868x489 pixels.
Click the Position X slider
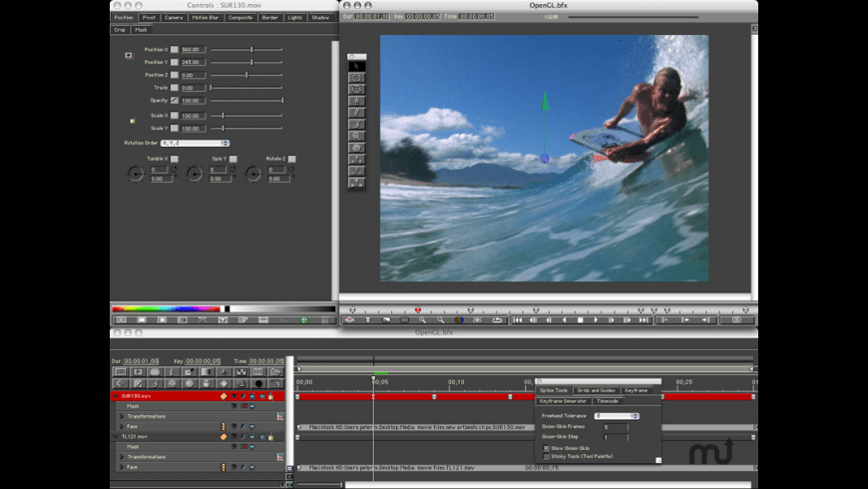(x=246, y=49)
